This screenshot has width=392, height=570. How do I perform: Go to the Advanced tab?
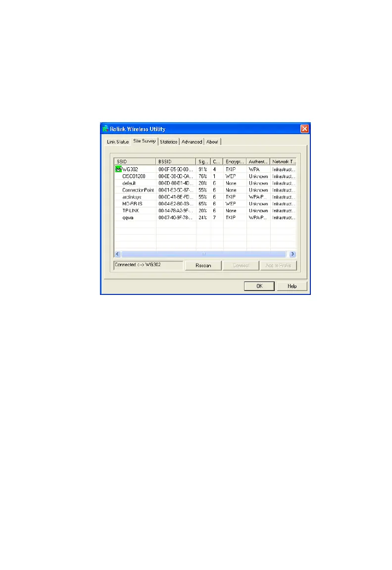(192, 142)
